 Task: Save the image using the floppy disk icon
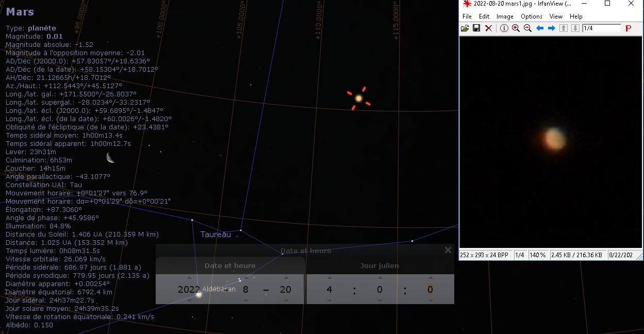pos(476,28)
